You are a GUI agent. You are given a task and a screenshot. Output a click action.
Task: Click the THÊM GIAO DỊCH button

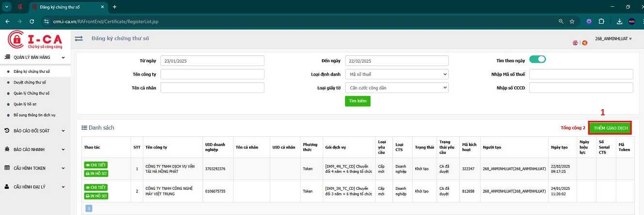(611, 128)
